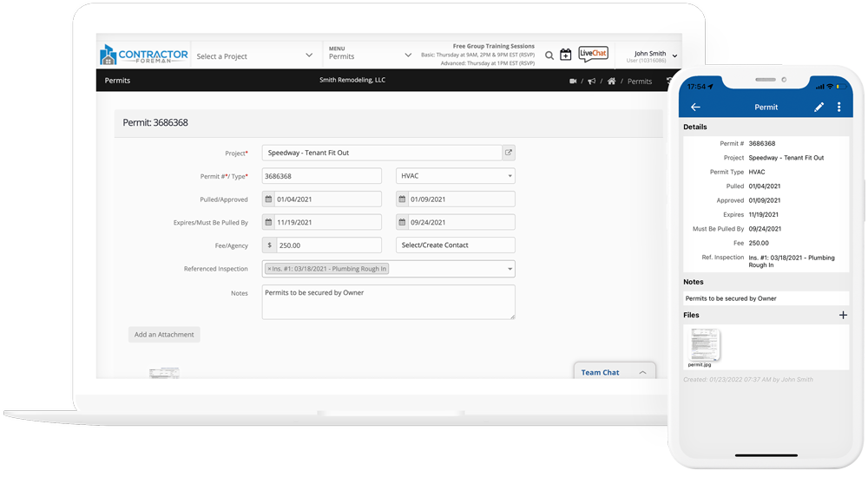Click the Add an Attachment button
The width and height of the screenshot is (868, 503).
164,335
